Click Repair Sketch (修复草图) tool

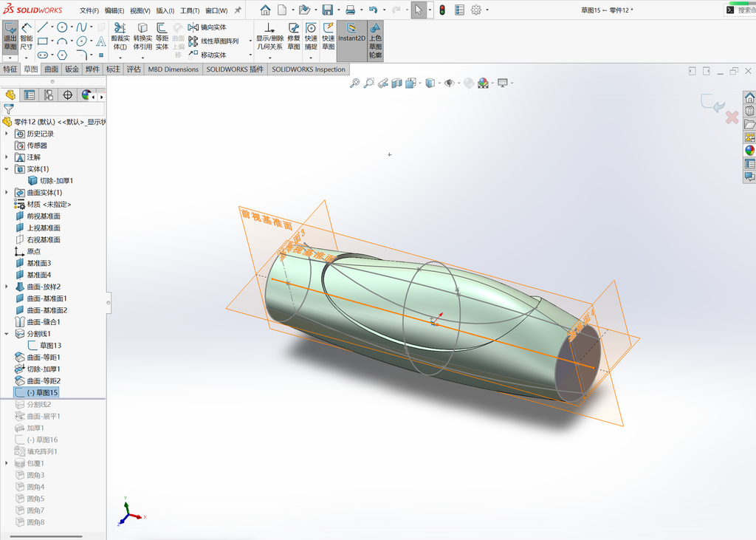coord(294,37)
